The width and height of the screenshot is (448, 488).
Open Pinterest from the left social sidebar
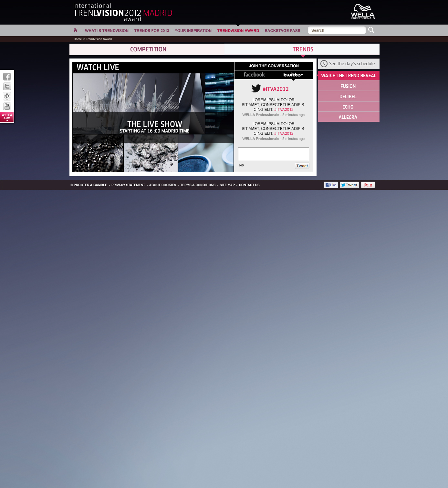(x=7, y=96)
